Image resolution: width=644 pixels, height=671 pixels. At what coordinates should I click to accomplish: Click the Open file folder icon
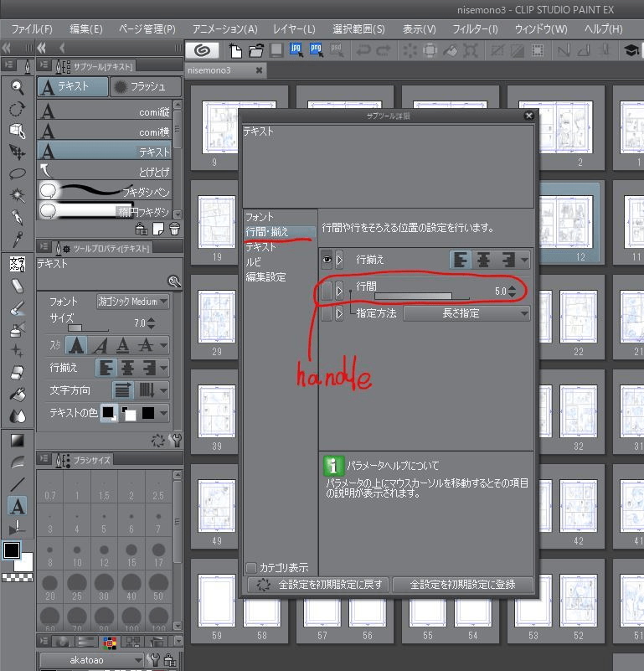tap(255, 50)
